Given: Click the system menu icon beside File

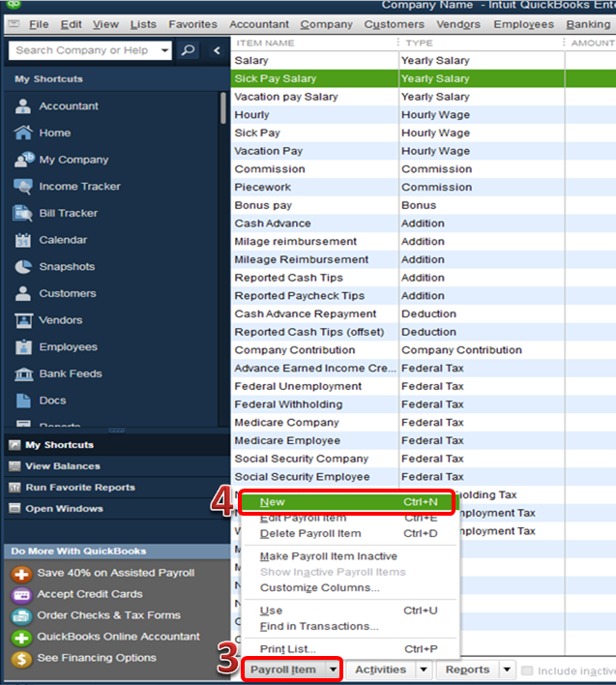Looking at the screenshot, I should click(x=15, y=24).
